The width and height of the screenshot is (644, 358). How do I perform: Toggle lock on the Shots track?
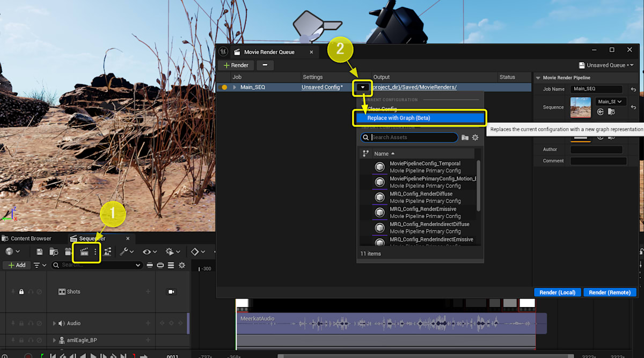click(x=21, y=292)
